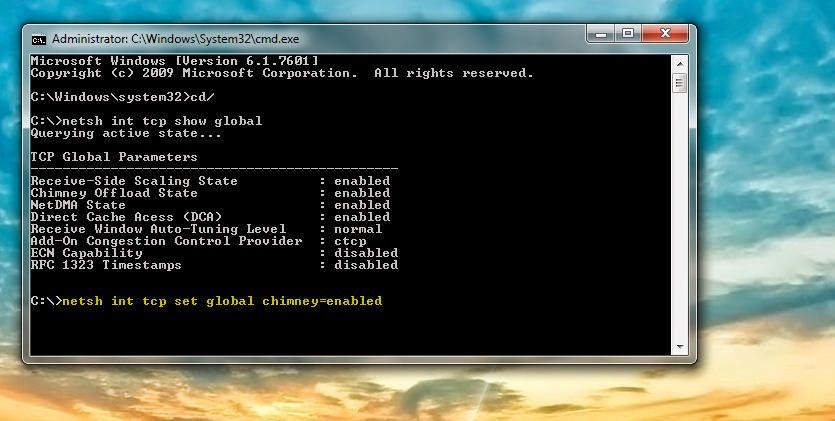The image size is (835, 421).
Task: Click the 'Chimney Offload State' row
Action: pyautogui.click(x=210, y=193)
